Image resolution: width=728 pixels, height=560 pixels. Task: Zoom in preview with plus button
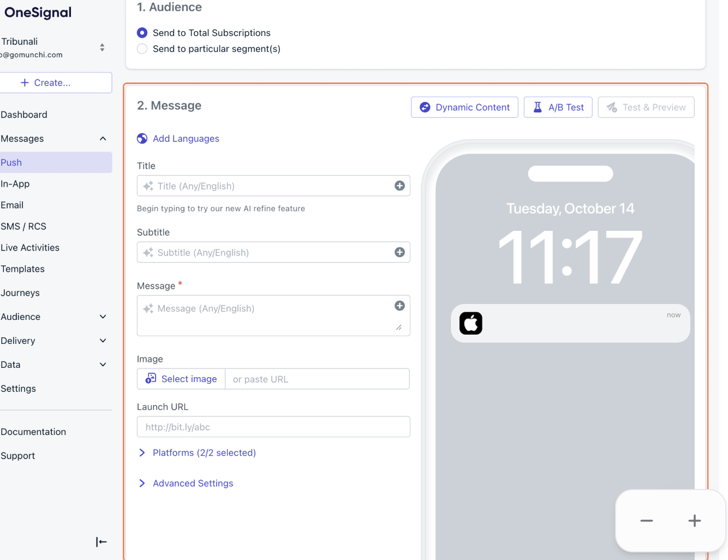point(695,521)
